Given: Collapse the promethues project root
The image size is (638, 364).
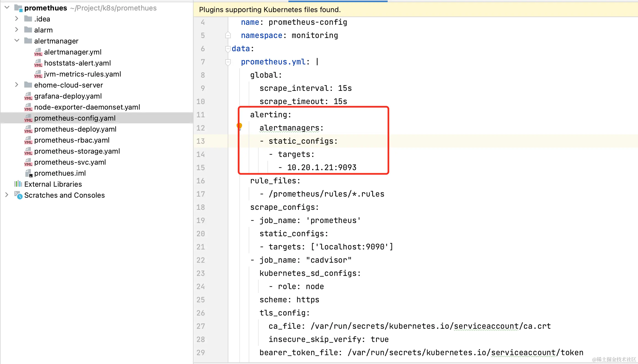Looking at the screenshot, I should tap(7, 8).
